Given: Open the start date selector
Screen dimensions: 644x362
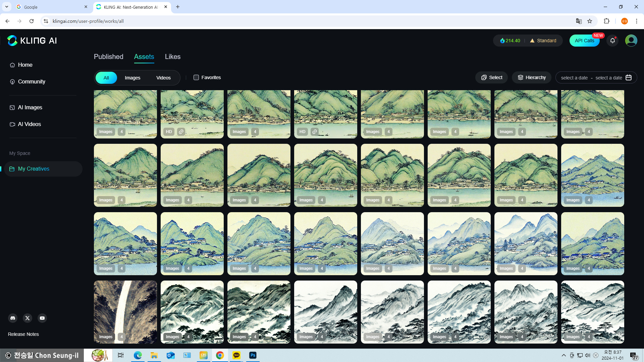Looking at the screenshot, I should pos(574,78).
